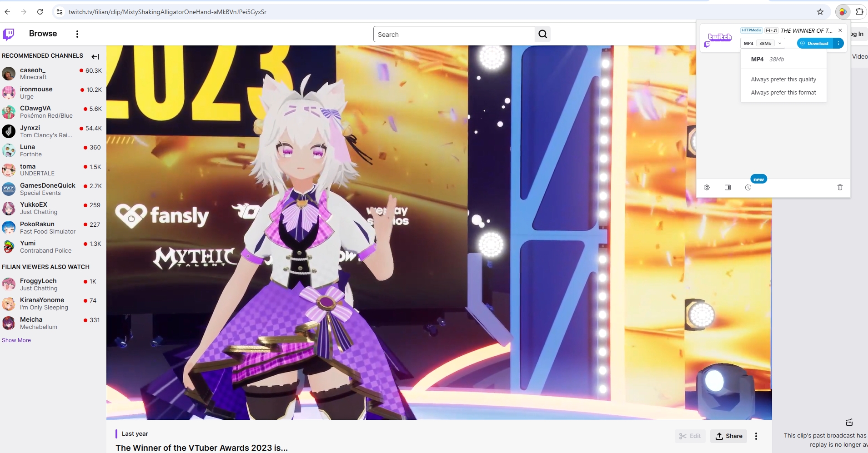View site information in address bar

(x=59, y=12)
